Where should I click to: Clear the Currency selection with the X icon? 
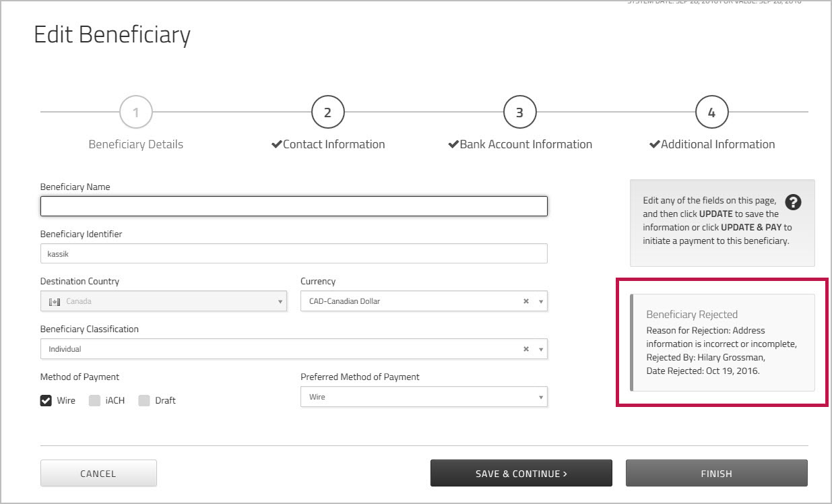(x=525, y=301)
